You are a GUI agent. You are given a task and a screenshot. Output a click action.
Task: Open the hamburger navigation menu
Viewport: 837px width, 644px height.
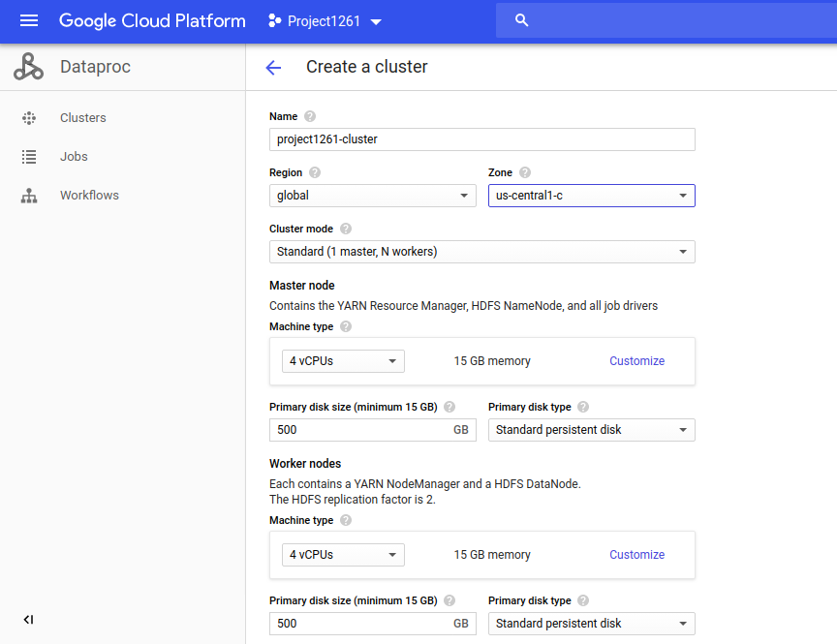29,20
